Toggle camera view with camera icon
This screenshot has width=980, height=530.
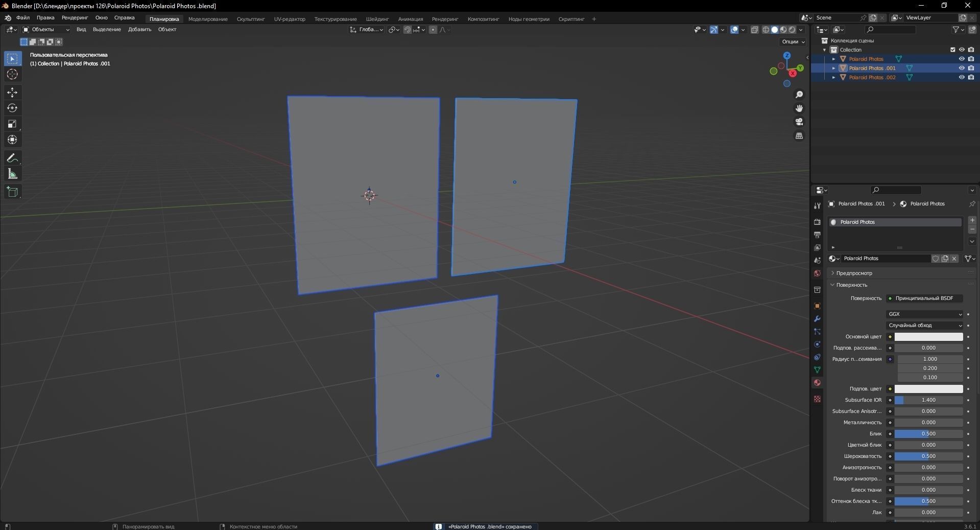pos(799,122)
